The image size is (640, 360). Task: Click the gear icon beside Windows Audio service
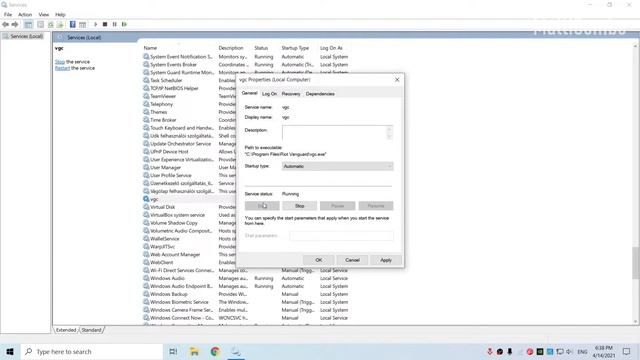[146, 278]
